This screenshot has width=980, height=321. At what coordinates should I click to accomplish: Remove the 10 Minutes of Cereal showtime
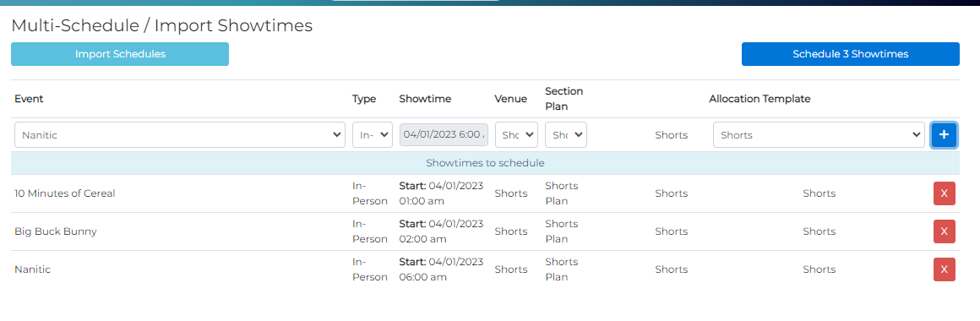coord(944,193)
